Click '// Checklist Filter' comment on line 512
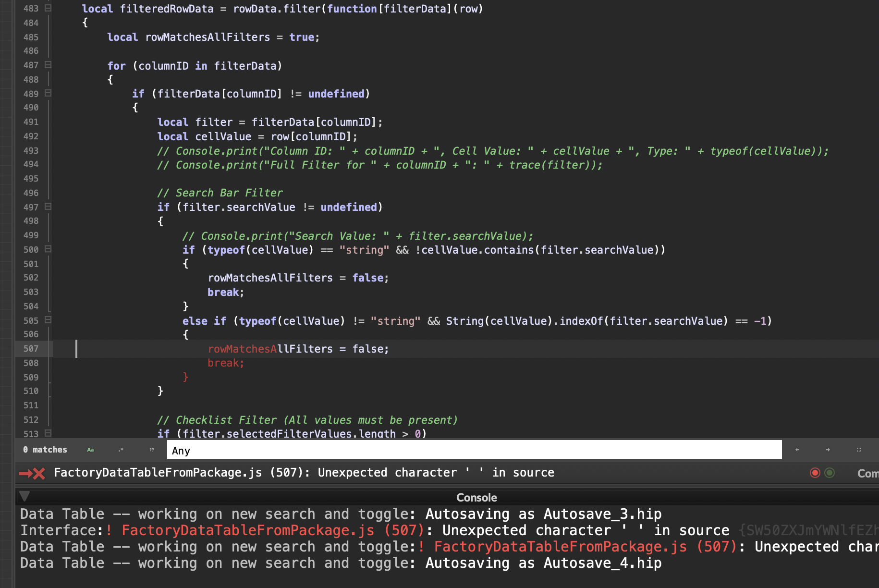The image size is (879, 588). pos(307,420)
